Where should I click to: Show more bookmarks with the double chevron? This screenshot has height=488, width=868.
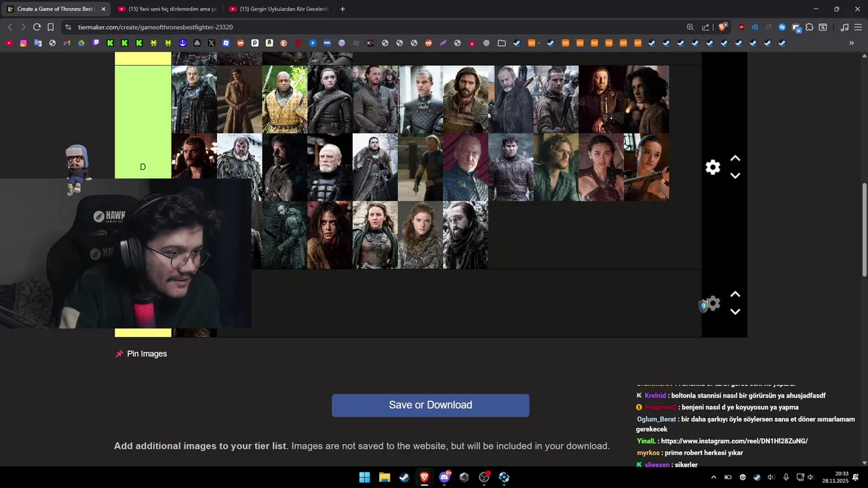coord(852,43)
